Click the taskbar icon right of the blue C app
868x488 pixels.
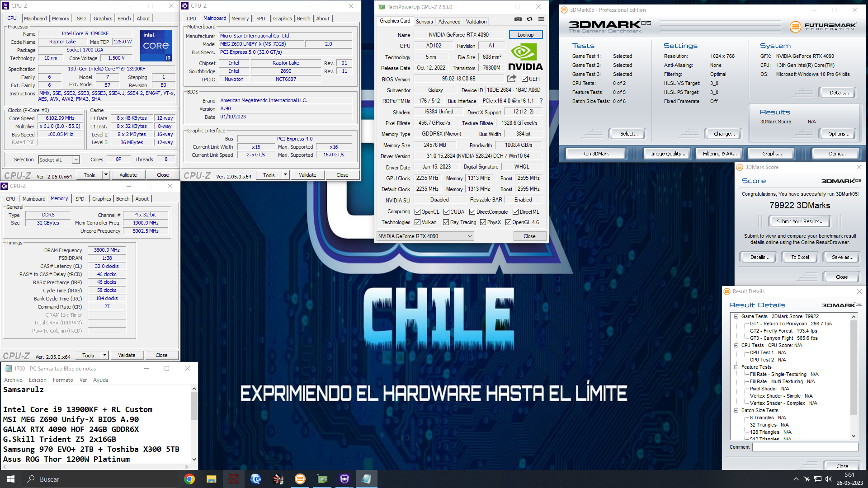(x=278, y=479)
